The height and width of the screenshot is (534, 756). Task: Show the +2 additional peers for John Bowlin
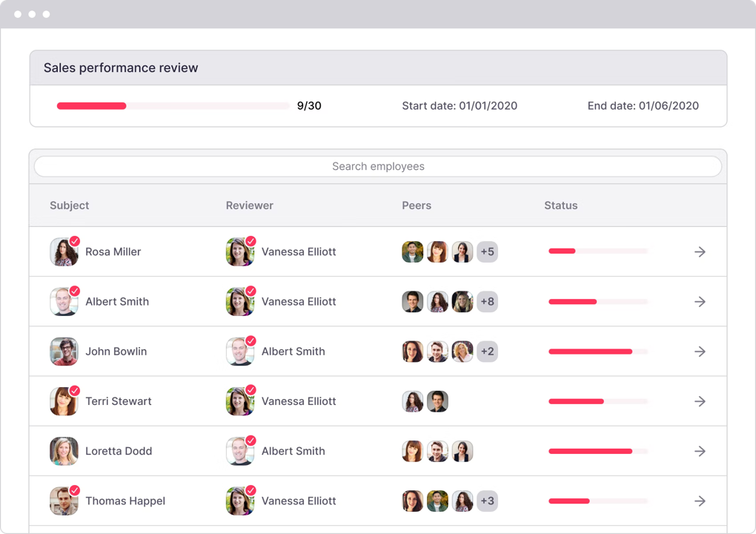[487, 352]
